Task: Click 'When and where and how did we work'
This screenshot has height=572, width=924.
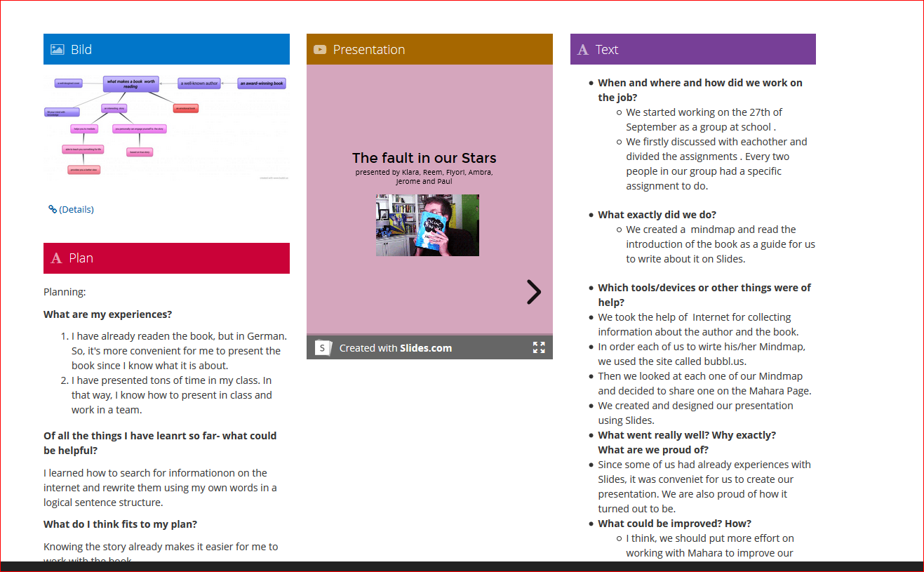Action: click(700, 90)
